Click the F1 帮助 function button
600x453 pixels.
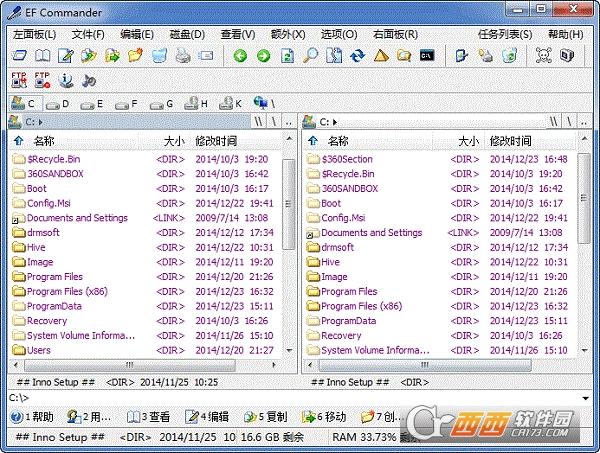pyautogui.click(x=32, y=417)
